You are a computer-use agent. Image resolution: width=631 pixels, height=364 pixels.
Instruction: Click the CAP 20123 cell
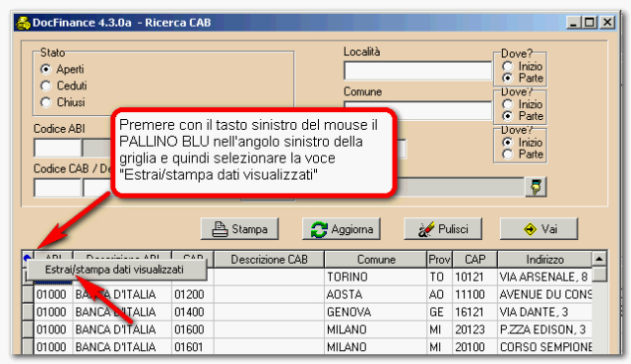pyautogui.click(x=474, y=330)
